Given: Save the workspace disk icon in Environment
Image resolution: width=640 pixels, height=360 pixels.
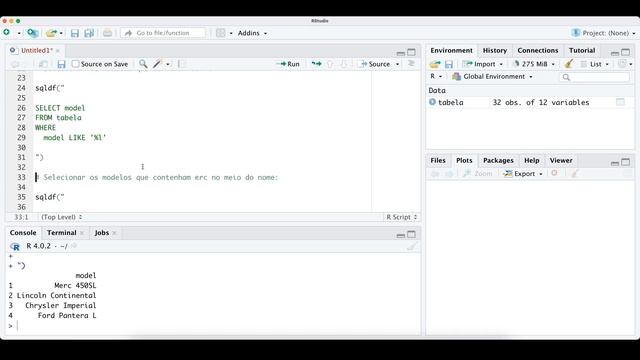Looking at the screenshot, I should pos(449,64).
